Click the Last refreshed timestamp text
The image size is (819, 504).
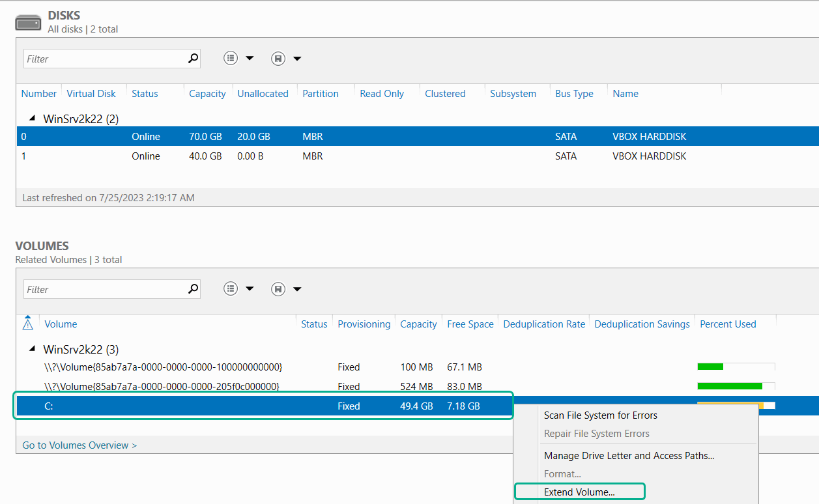click(x=108, y=197)
